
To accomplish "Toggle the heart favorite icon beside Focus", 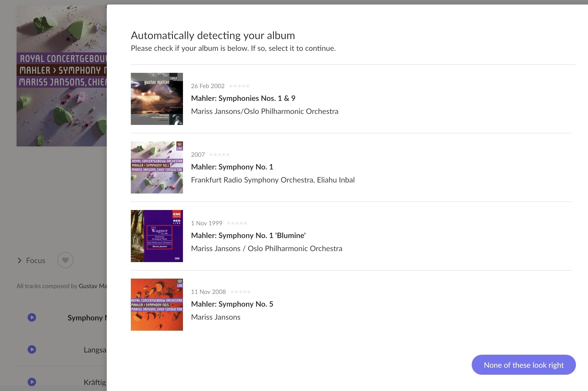I will 65,260.
